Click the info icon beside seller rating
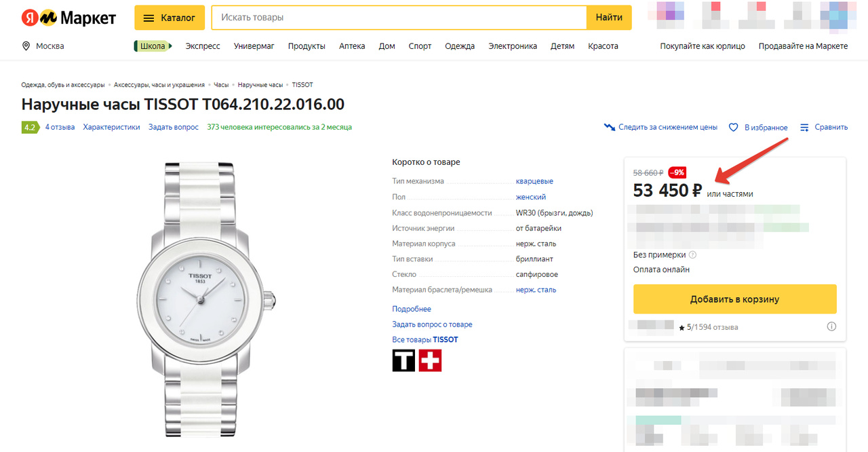The height and width of the screenshot is (452, 868). 831,326
